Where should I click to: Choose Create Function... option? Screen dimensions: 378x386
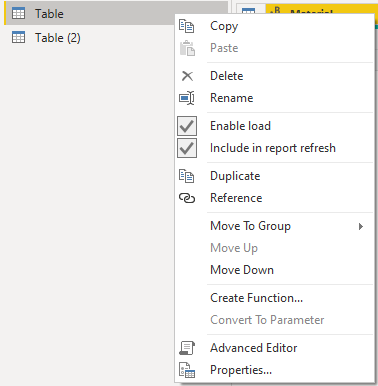coord(275,298)
